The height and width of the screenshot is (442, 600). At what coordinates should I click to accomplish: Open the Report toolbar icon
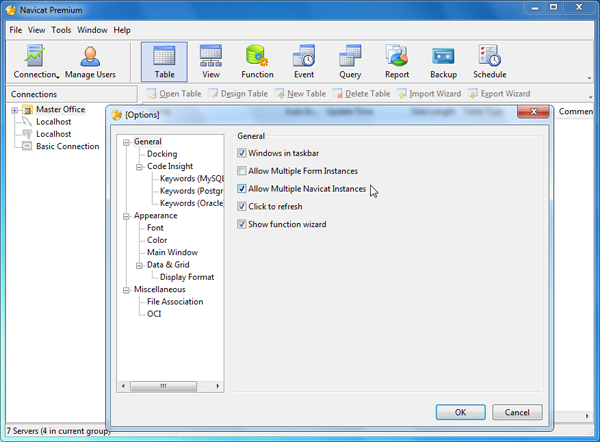(397, 56)
